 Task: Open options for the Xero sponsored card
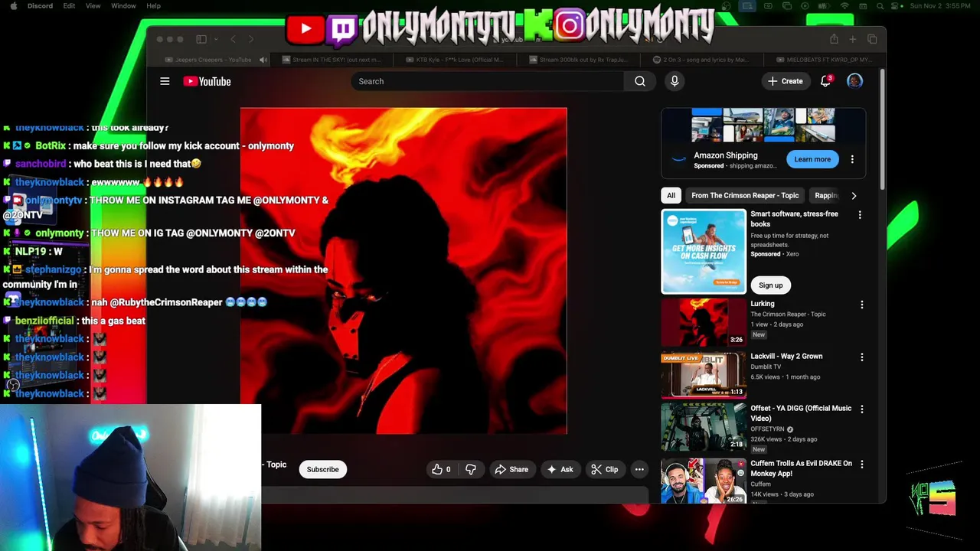point(860,215)
